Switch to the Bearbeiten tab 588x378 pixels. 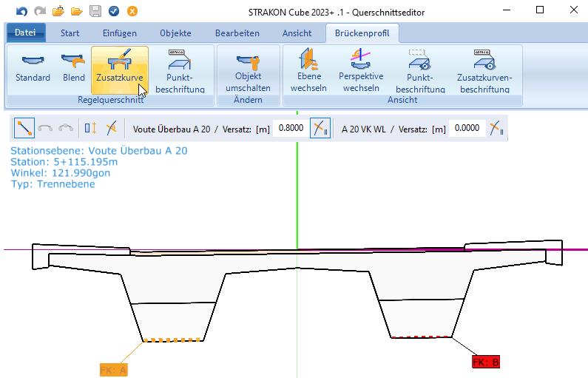tap(237, 33)
